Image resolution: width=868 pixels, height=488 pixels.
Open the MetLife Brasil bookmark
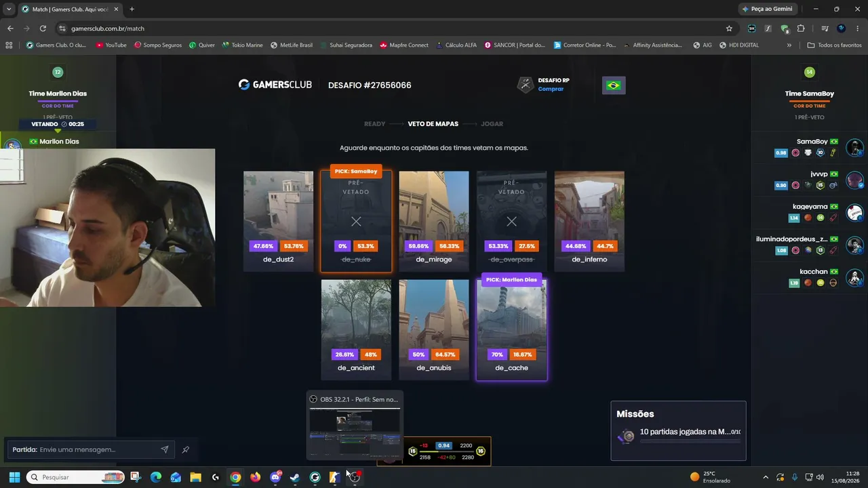tap(291, 45)
